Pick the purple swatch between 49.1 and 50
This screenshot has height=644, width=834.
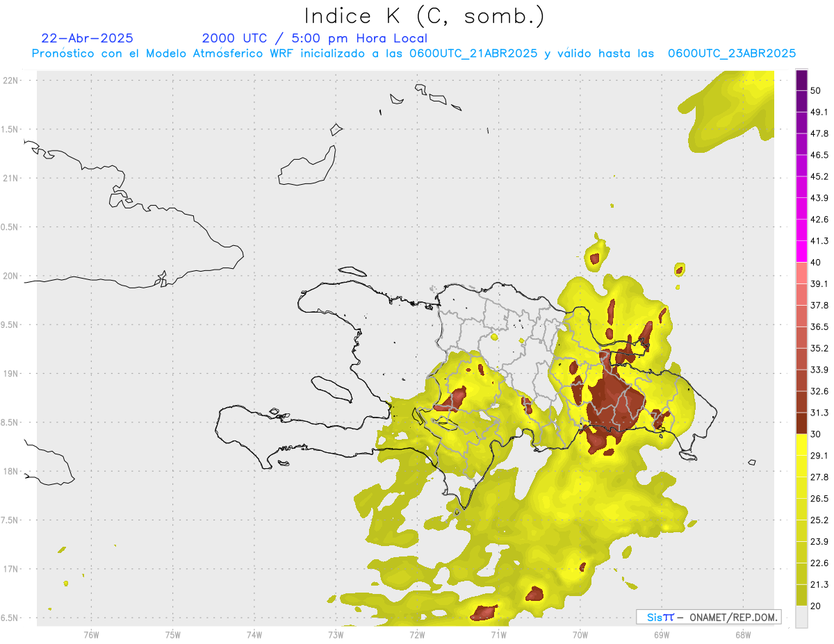point(801,101)
